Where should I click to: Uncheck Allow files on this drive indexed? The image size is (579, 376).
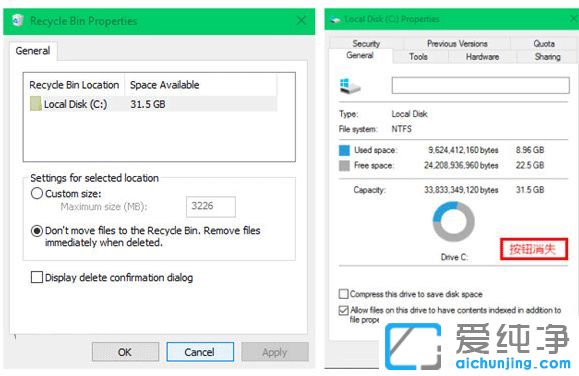tap(343, 310)
